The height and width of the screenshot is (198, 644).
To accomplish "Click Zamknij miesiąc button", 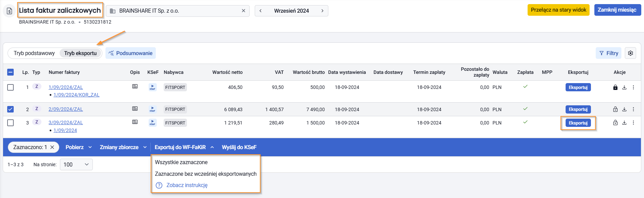I will (617, 10).
